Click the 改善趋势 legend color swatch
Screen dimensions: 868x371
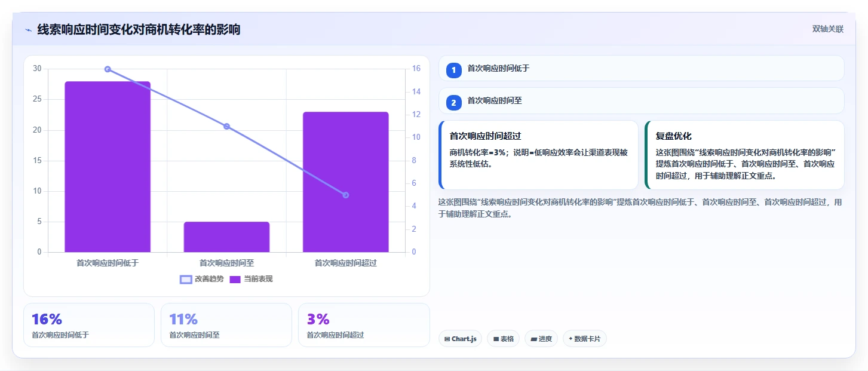tap(186, 279)
